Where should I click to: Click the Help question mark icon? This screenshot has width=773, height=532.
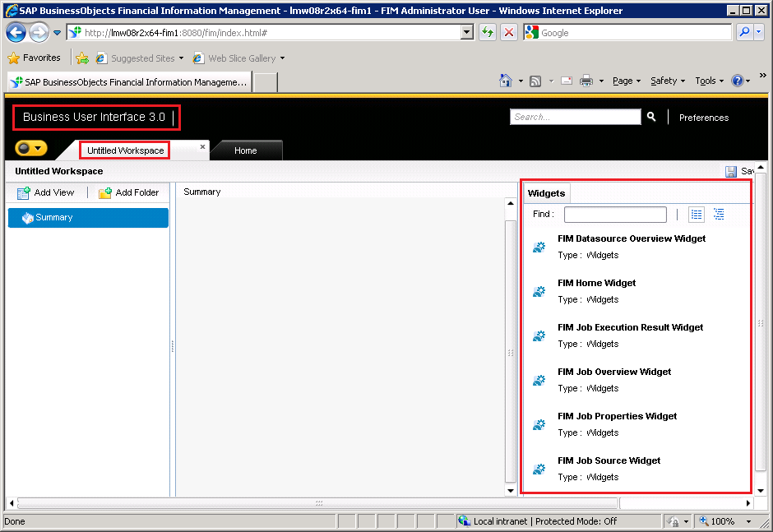[738, 81]
